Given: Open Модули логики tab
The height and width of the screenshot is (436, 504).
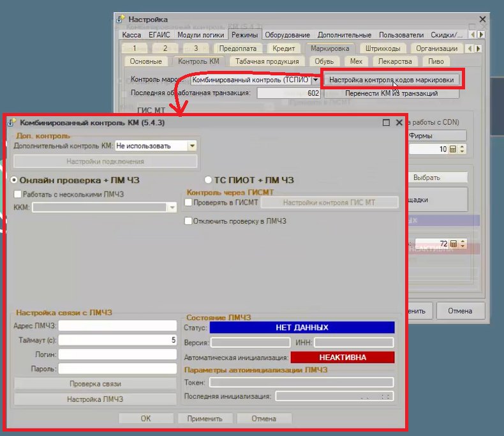Looking at the screenshot, I should (200, 34).
